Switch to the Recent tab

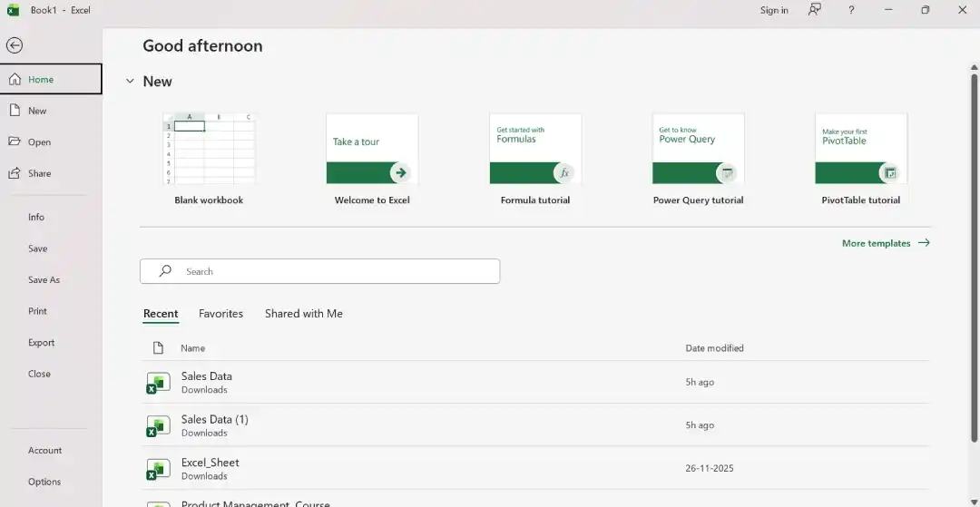[161, 314]
